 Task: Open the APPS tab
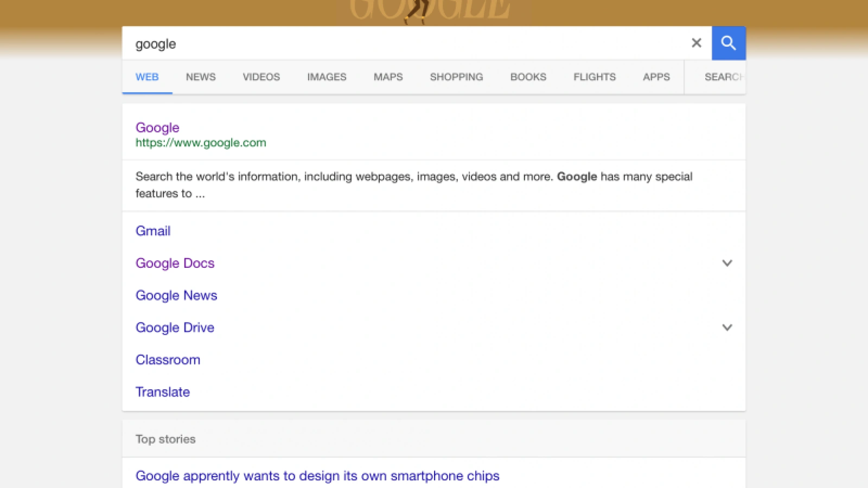click(x=656, y=77)
